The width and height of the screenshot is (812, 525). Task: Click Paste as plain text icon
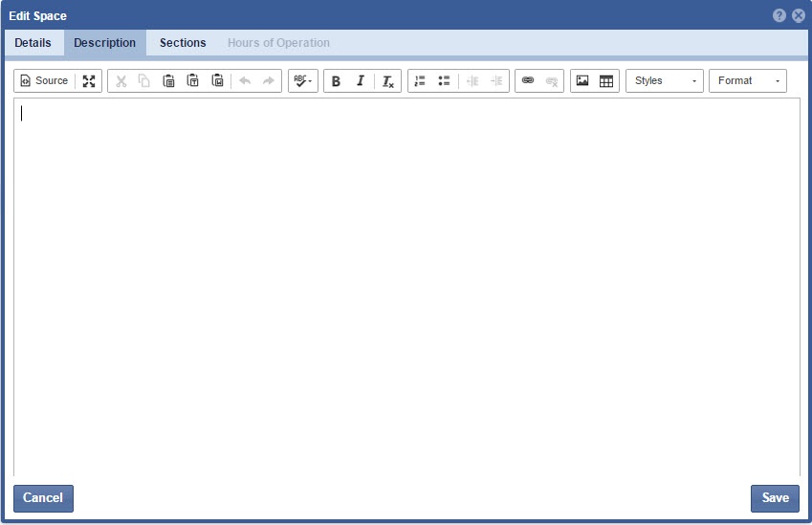[x=192, y=81]
